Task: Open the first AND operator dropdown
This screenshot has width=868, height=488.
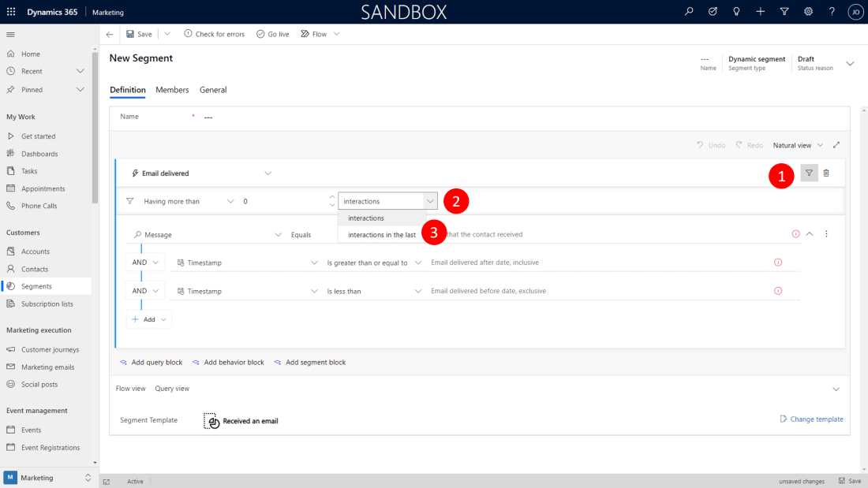Action: [145, 263]
